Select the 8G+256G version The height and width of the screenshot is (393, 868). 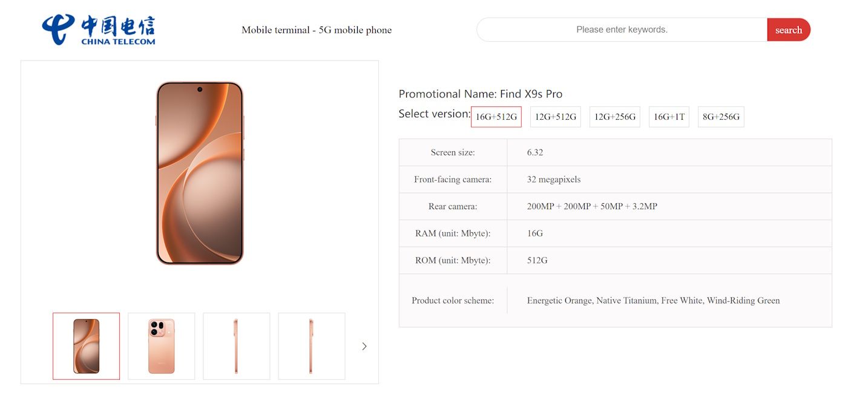[720, 117]
